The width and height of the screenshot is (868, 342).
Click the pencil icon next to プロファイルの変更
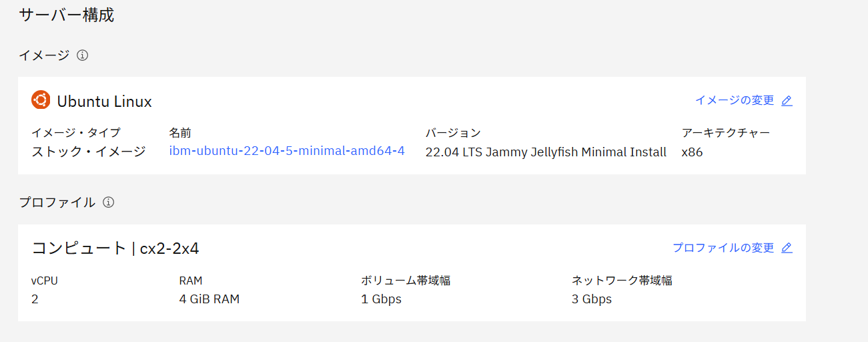click(787, 248)
